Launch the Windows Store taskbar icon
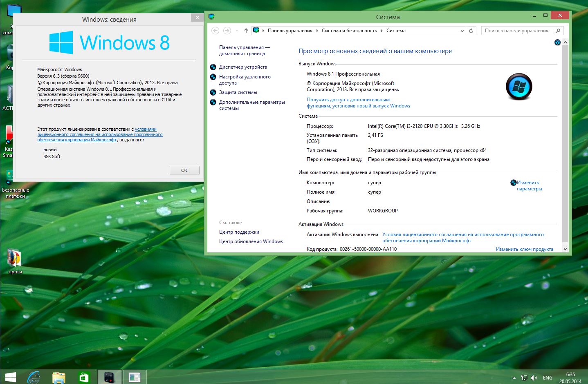Viewport: 588px width, 384px height. [x=84, y=377]
